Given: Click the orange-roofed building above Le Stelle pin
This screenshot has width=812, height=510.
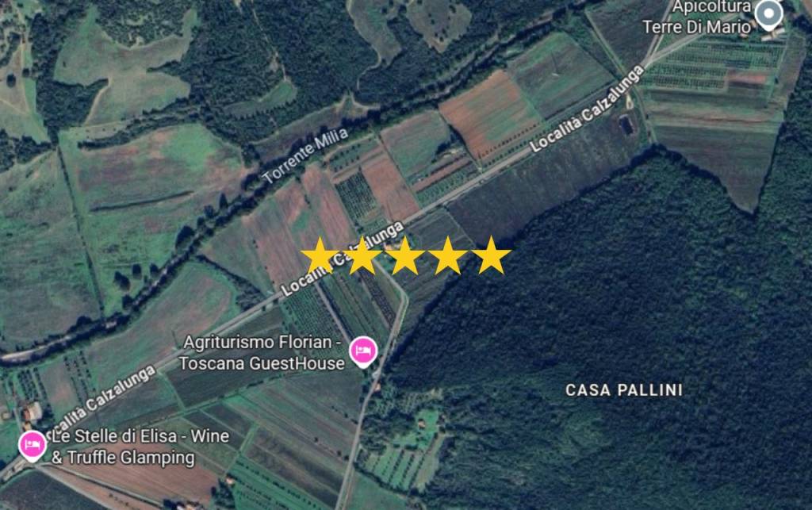Looking at the screenshot, I should tap(32, 412).
